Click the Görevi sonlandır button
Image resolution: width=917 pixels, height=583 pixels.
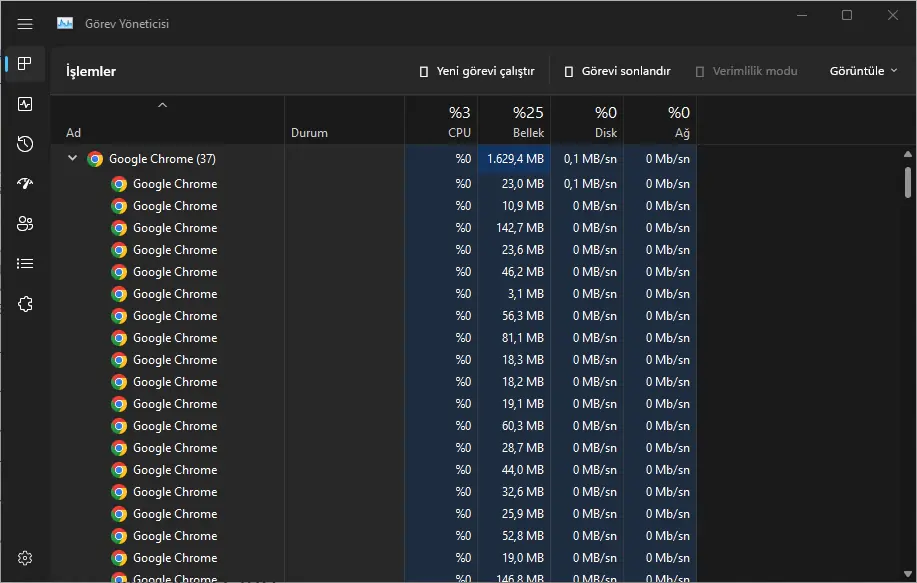[x=620, y=70]
